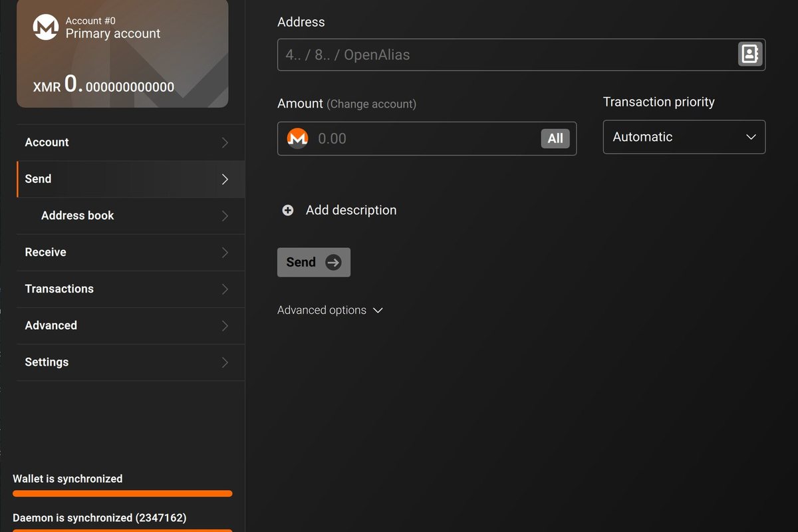Open the Settings page

130,362
